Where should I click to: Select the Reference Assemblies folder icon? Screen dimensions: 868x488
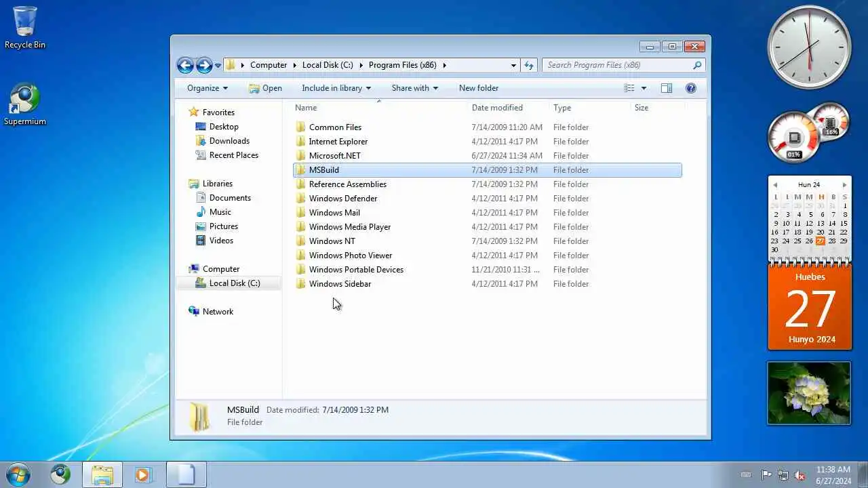point(301,184)
